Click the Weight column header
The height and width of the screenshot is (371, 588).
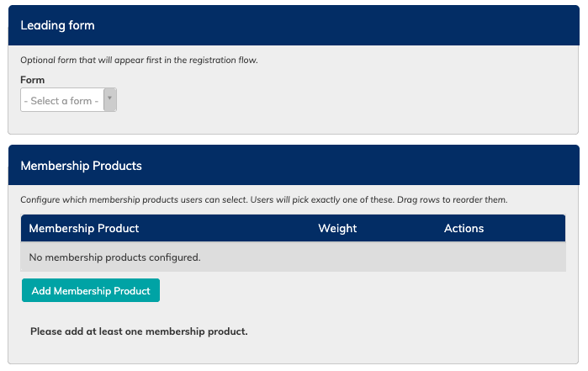coord(337,228)
